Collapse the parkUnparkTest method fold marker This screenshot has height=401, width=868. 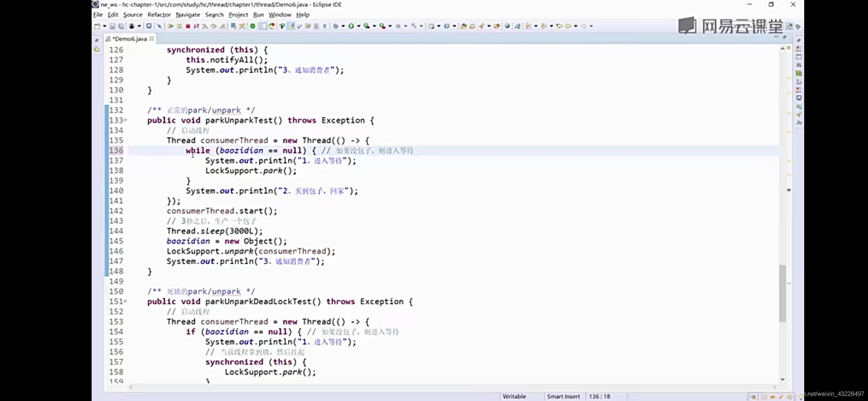point(125,120)
